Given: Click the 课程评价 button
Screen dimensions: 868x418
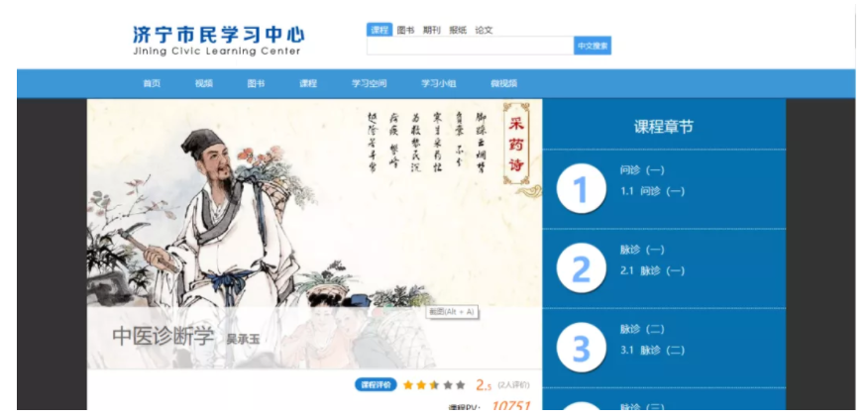Looking at the screenshot, I should pos(376,384).
